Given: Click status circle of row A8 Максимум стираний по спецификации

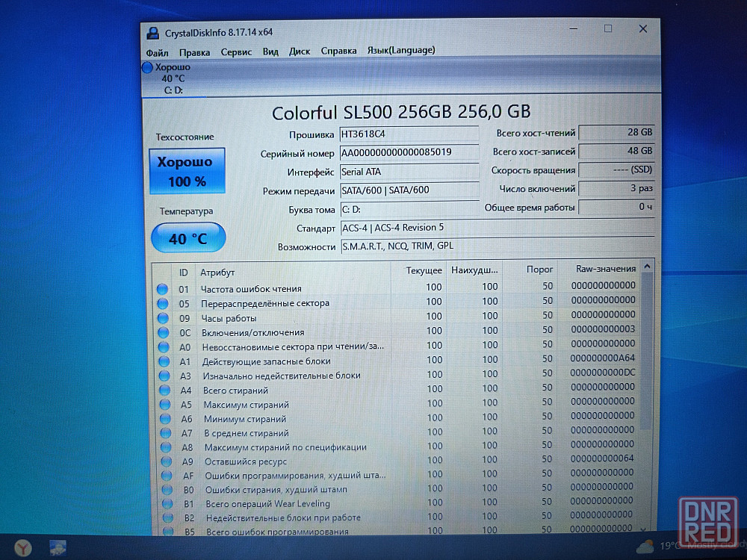Looking at the screenshot, I should click(x=166, y=447).
